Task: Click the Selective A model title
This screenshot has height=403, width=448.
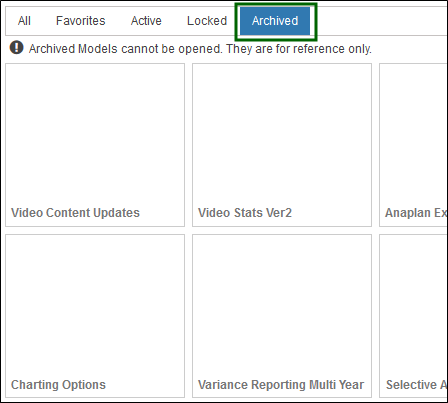Action: click(x=417, y=385)
